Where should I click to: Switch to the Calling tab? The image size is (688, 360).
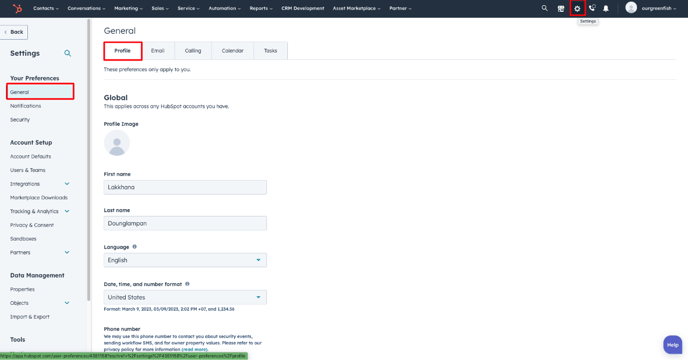tap(193, 51)
